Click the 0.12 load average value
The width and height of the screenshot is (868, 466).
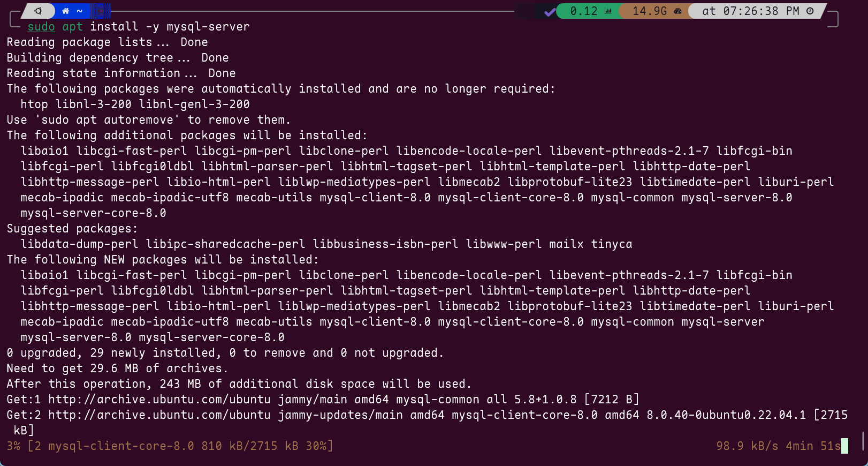coord(583,11)
